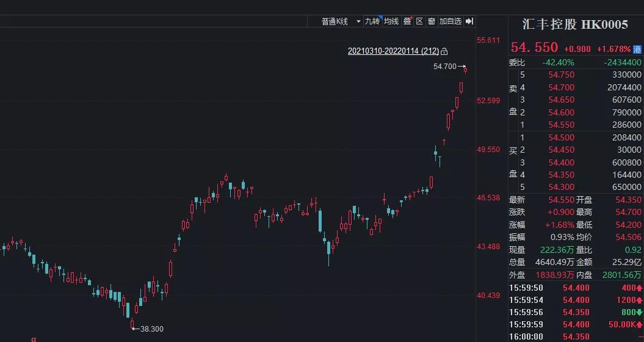Click the 金额 value 25.29亿
The image size is (644, 342).
click(x=626, y=262)
